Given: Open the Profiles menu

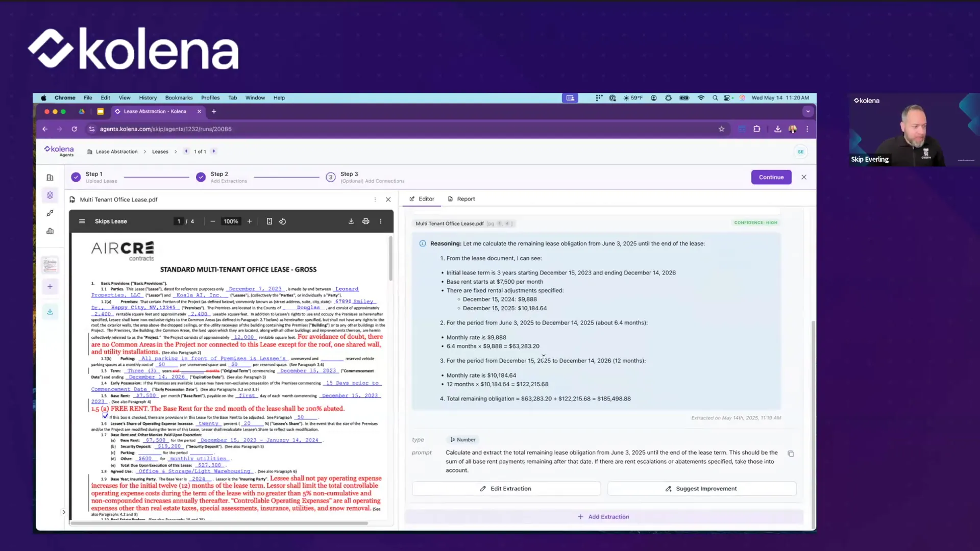Looking at the screenshot, I should tap(210, 98).
